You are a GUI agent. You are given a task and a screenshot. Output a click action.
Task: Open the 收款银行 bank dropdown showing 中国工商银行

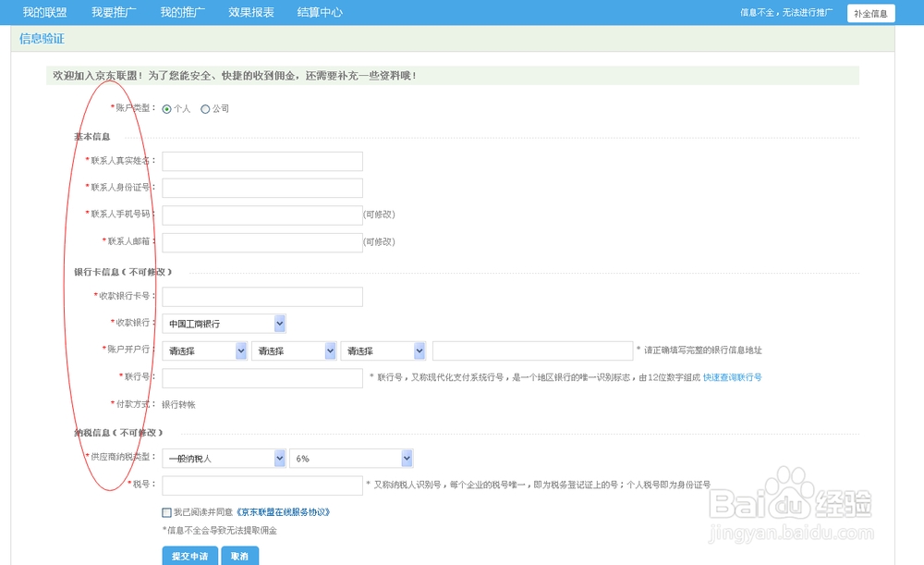[x=224, y=323]
